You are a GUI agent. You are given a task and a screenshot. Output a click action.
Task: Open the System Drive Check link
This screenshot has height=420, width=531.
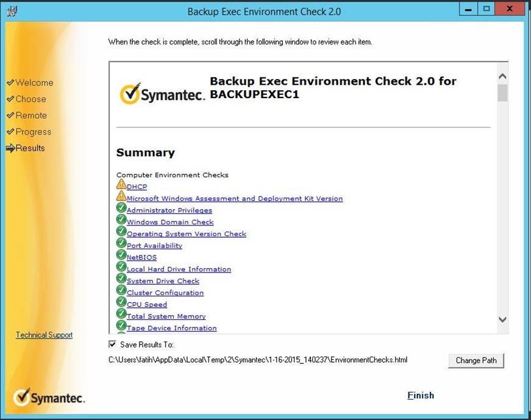point(163,281)
